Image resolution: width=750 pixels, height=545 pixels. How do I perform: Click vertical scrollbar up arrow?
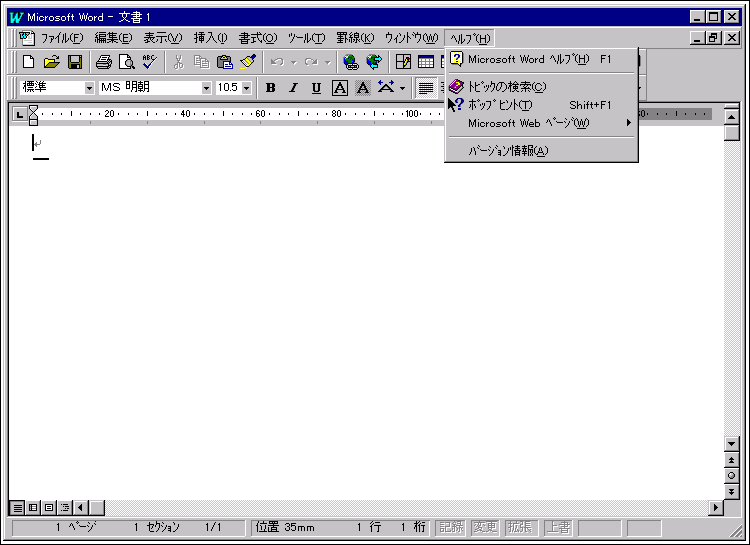(731, 116)
